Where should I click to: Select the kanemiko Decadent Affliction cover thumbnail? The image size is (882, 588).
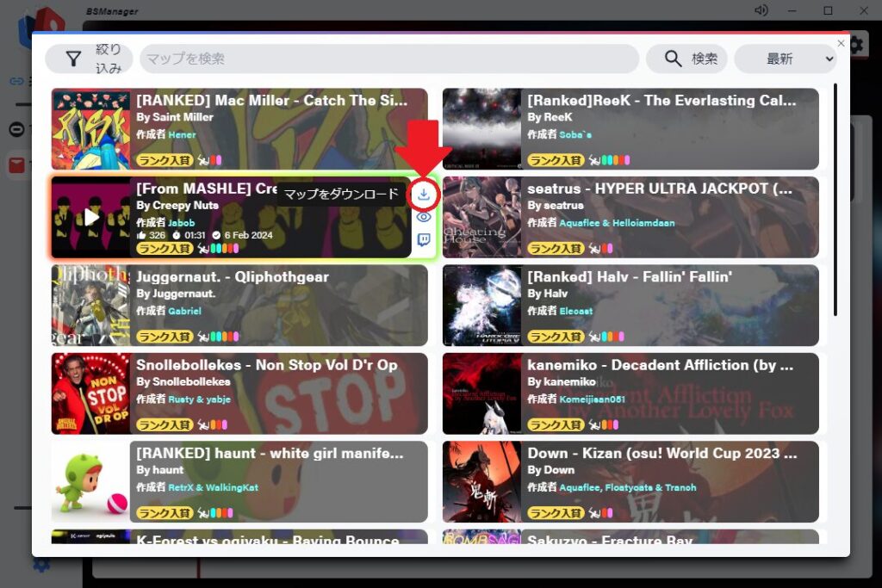(x=482, y=393)
